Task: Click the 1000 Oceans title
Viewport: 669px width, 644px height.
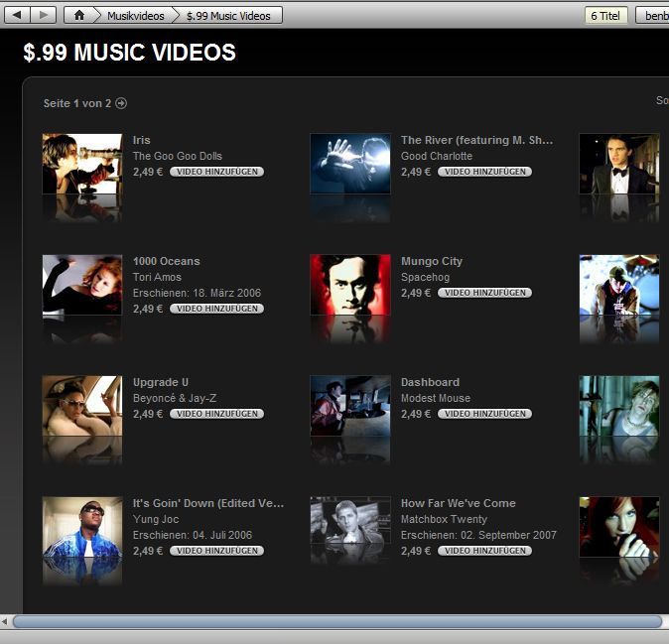Action: pos(167,261)
